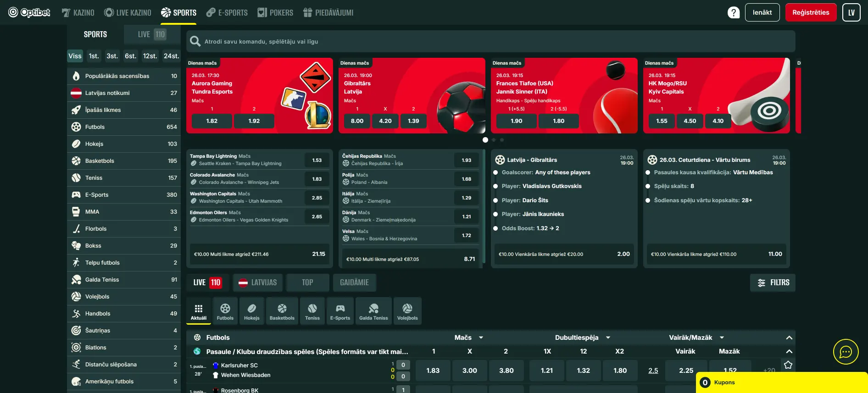Open the LV language selector
The image size is (868, 393).
851,12
